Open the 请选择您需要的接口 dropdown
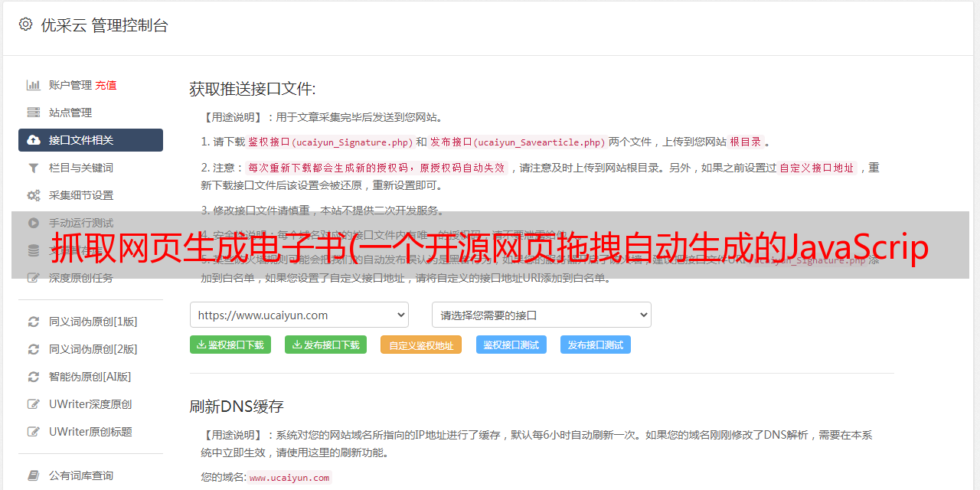This screenshot has width=980, height=490. pyautogui.click(x=541, y=315)
